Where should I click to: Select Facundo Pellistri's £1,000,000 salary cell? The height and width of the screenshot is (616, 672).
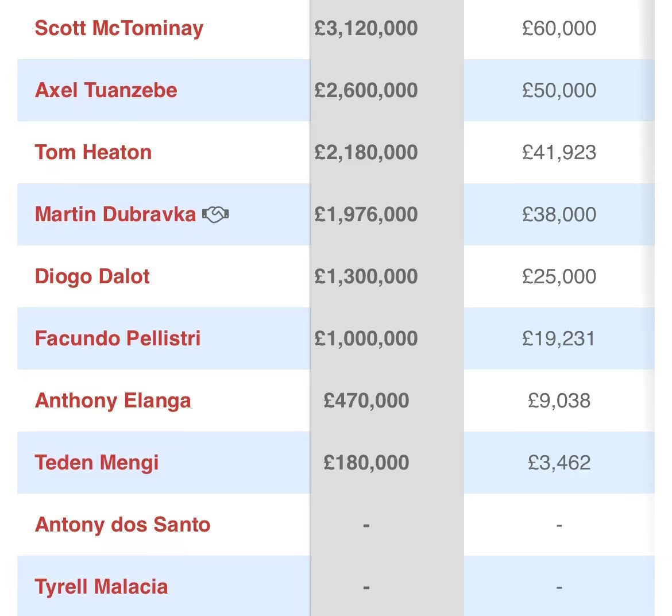click(x=366, y=338)
